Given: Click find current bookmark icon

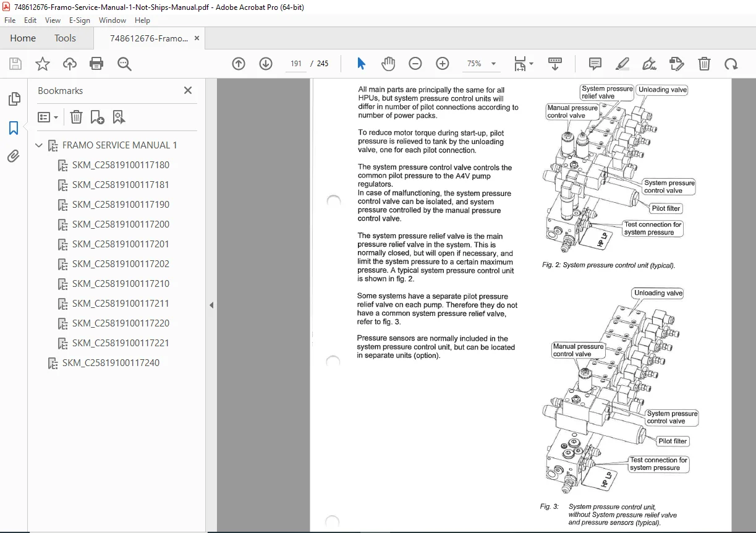Looking at the screenshot, I should click(x=119, y=117).
